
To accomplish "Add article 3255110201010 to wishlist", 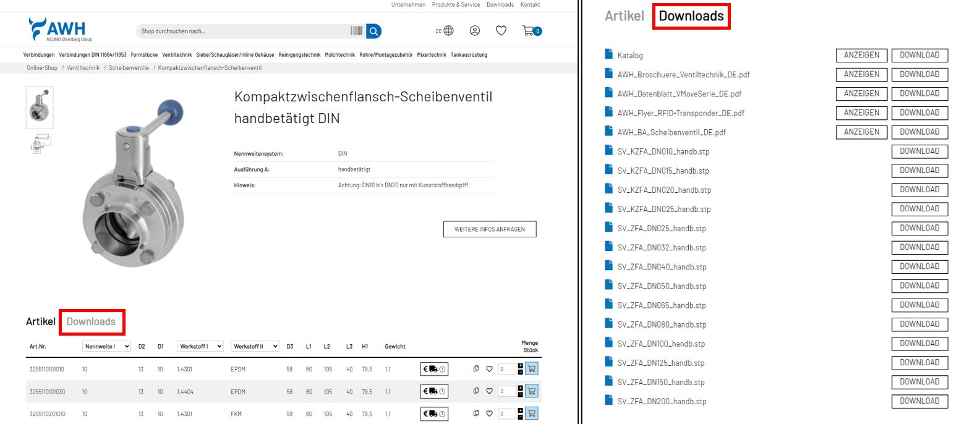I will 489,413.
